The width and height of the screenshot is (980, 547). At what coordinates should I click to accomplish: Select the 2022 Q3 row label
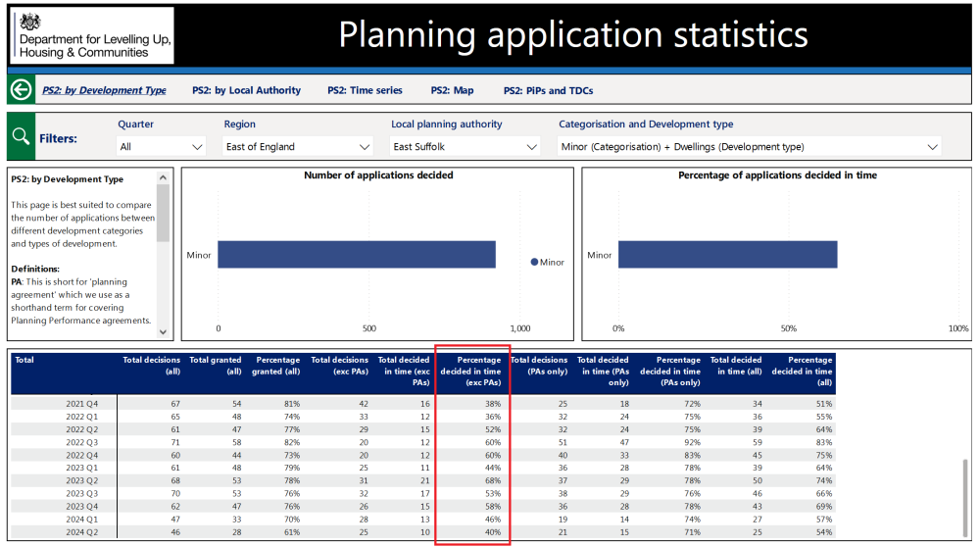pyautogui.click(x=82, y=442)
